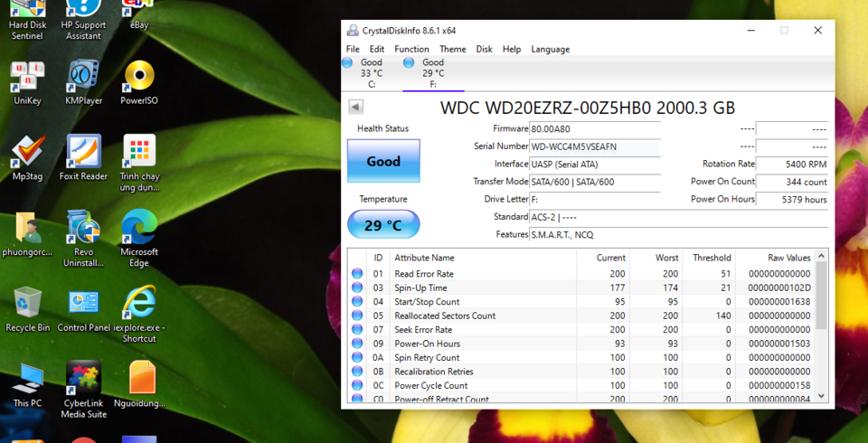Open This PC desktop icon
868x443 pixels.
point(27,385)
